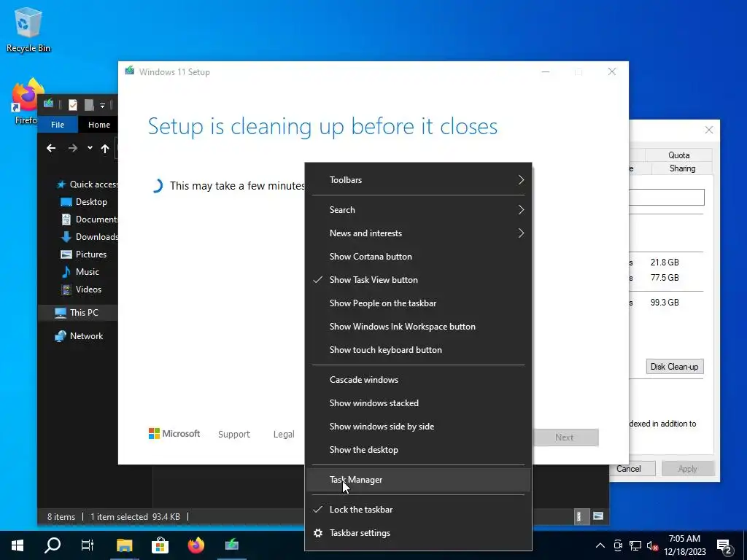Open the Windows Start menu
747x560 pixels.
pyautogui.click(x=18, y=545)
